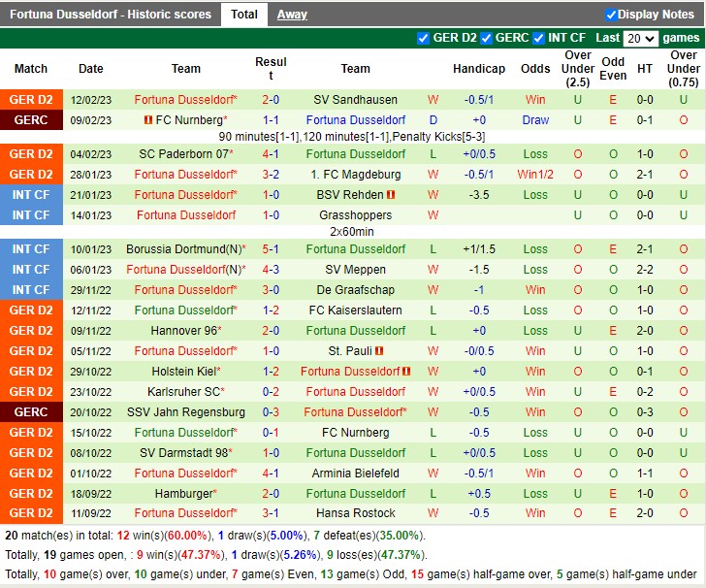
Task: Uncheck the INT CF filter checkbox
Action: click(x=538, y=38)
